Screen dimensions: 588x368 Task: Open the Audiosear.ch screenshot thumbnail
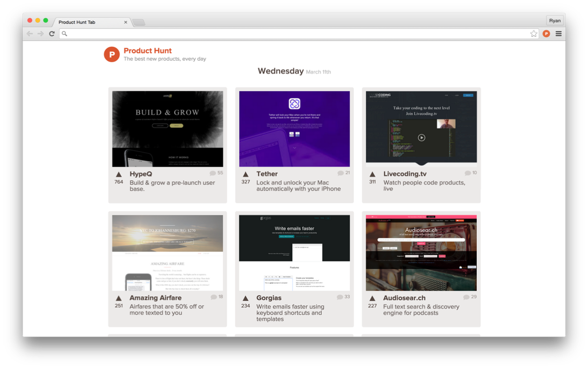click(x=421, y=253)
